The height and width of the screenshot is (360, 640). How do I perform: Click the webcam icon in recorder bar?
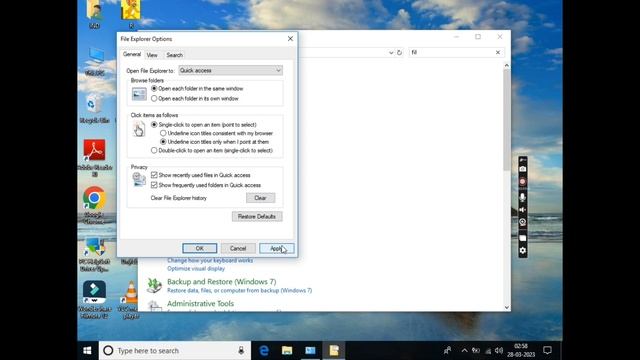[522, 222]
